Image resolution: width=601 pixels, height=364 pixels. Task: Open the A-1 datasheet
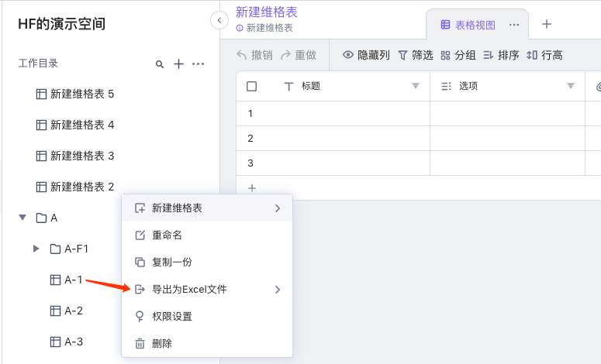click(x=67, y=280)
